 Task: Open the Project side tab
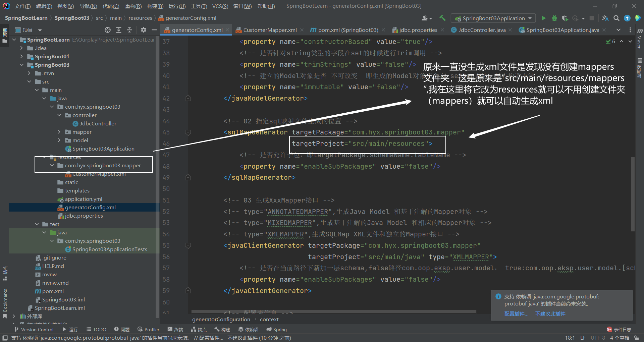[x=5, y=36]
